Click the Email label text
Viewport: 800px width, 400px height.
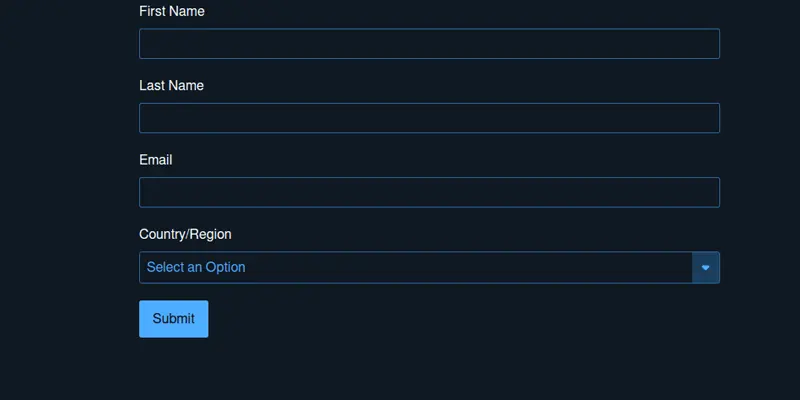point(156,159)
